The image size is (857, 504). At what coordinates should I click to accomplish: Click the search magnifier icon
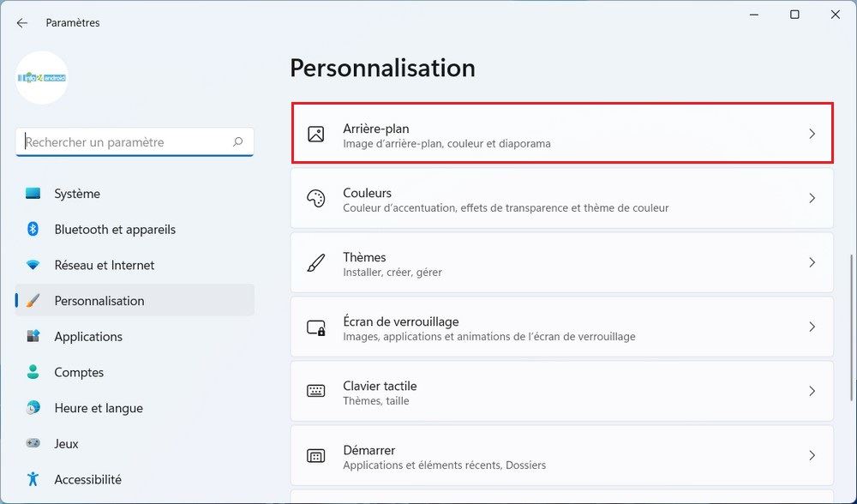point(237,142)
